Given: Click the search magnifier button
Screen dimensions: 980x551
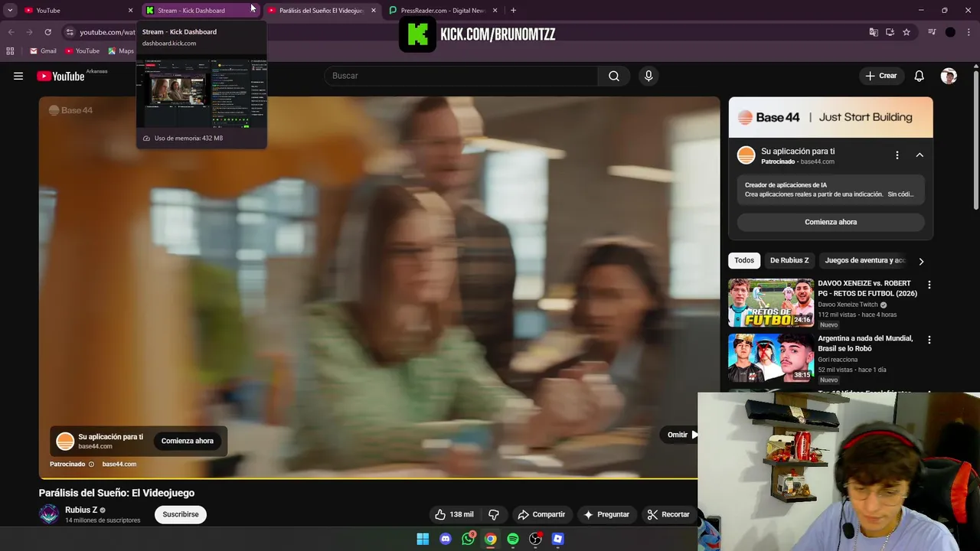Looking at the screenshot, I should coord(614,76).
